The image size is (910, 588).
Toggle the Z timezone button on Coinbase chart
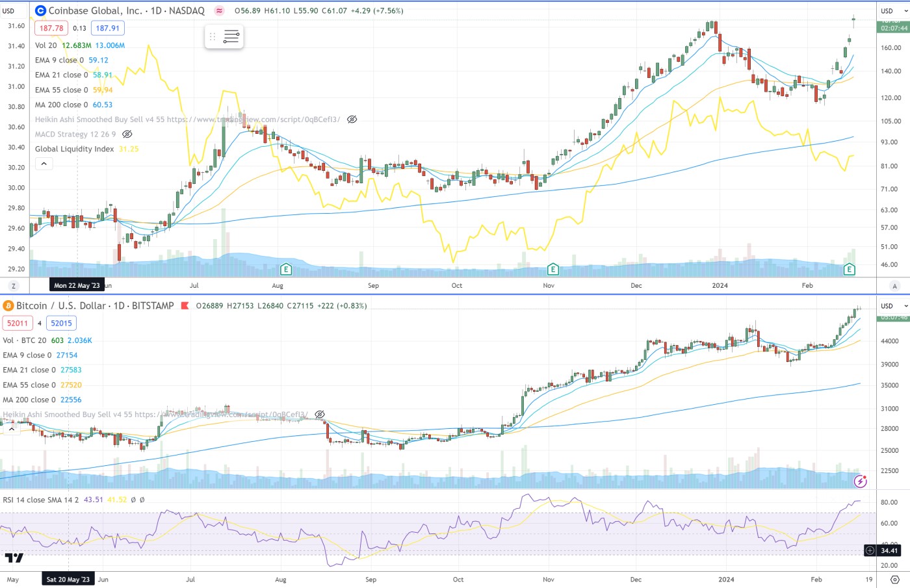coord(14,286)
